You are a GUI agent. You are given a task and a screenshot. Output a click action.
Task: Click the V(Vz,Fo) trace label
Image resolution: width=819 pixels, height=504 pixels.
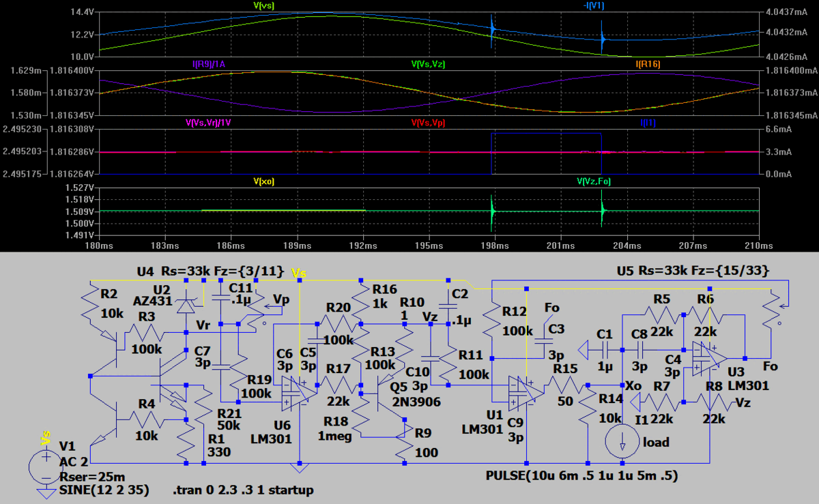coord(593,181)
